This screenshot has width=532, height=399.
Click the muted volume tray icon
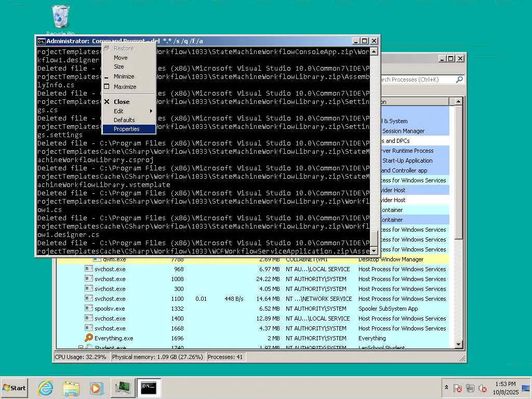pos(482,388)
